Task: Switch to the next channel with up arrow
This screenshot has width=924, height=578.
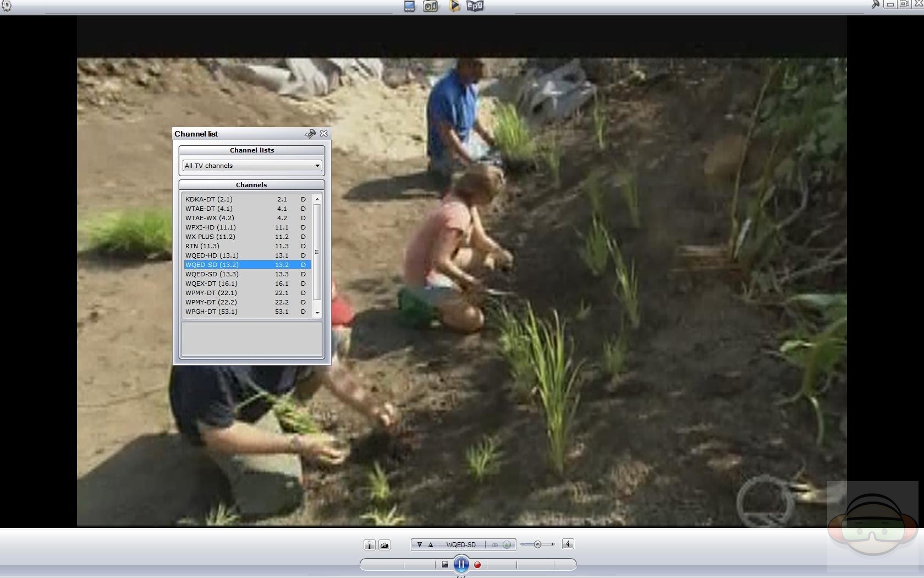Action: pyautogui.click(x=431, y=545)
